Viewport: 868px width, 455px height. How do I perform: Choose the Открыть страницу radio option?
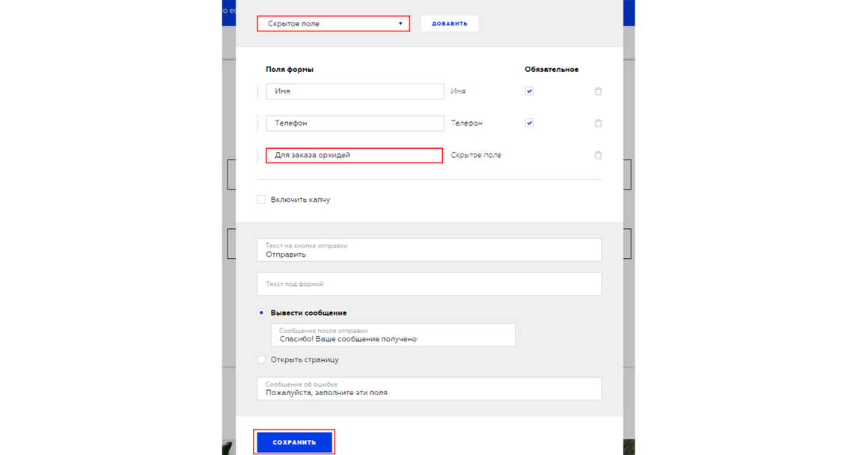tap(261, 359)
